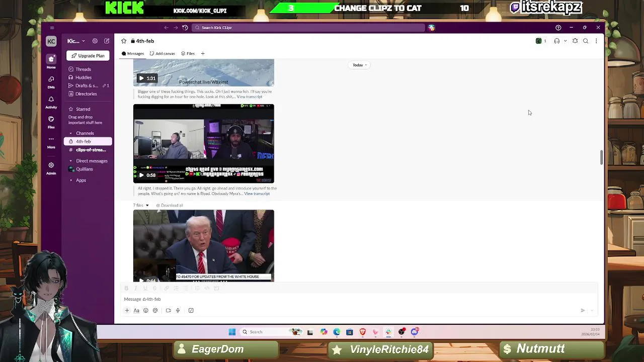Open Windows Start menu

coord(232,332)
